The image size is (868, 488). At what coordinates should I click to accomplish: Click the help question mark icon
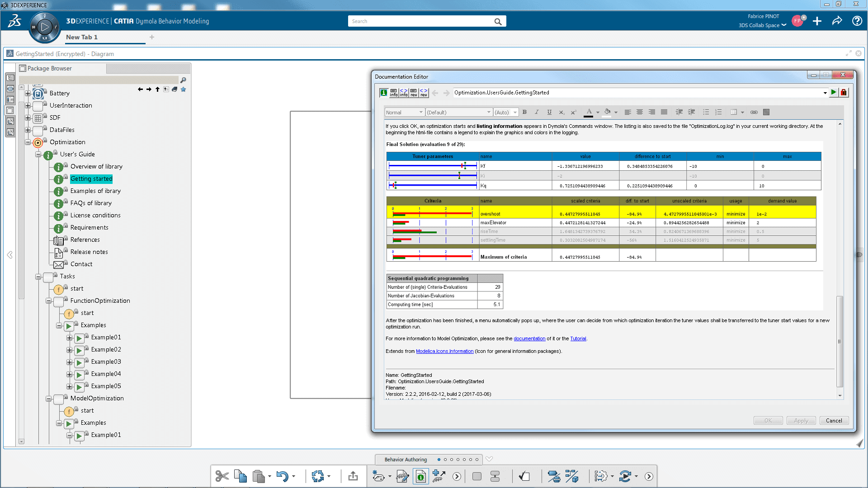(857, 21)
